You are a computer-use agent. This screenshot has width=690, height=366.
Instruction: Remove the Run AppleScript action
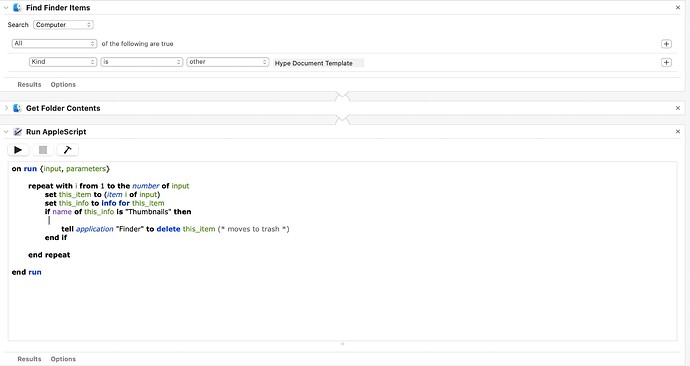click(678, 132)
